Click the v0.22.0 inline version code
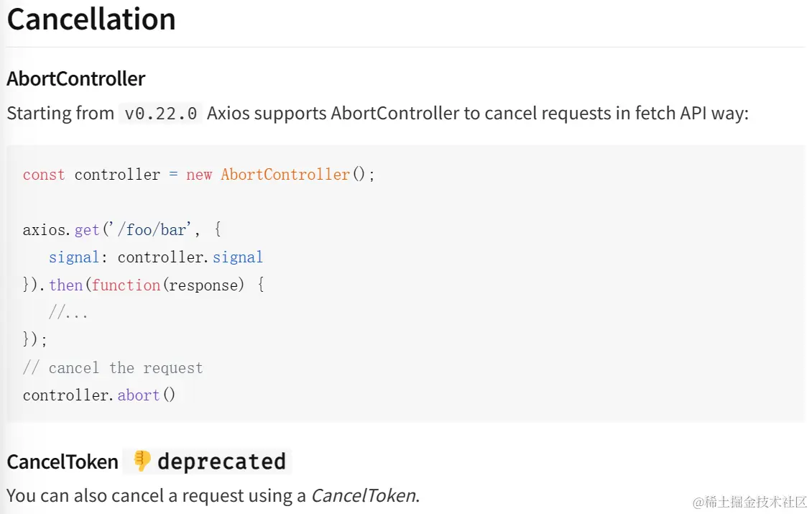 point(161,114)
